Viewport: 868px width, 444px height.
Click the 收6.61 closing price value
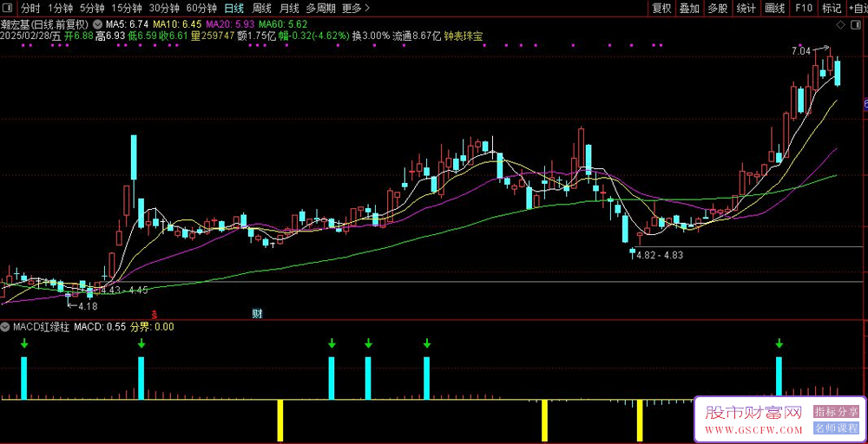172,36
